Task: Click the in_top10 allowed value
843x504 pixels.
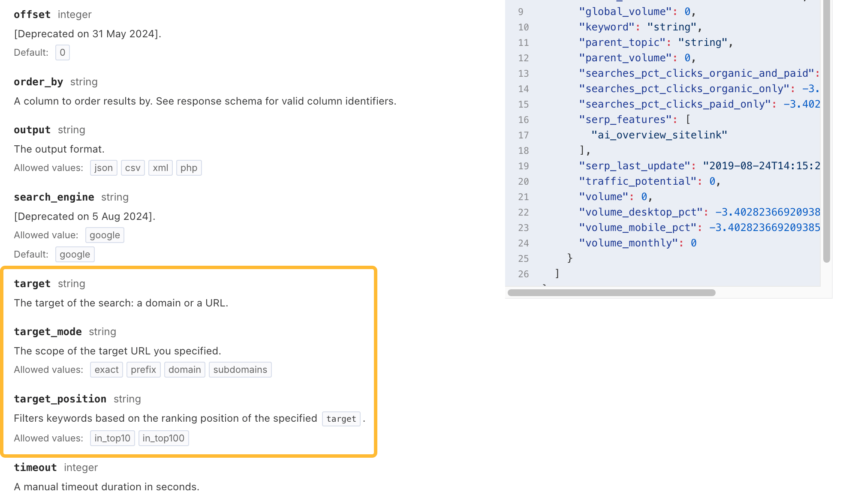Action: coord(112,438)
